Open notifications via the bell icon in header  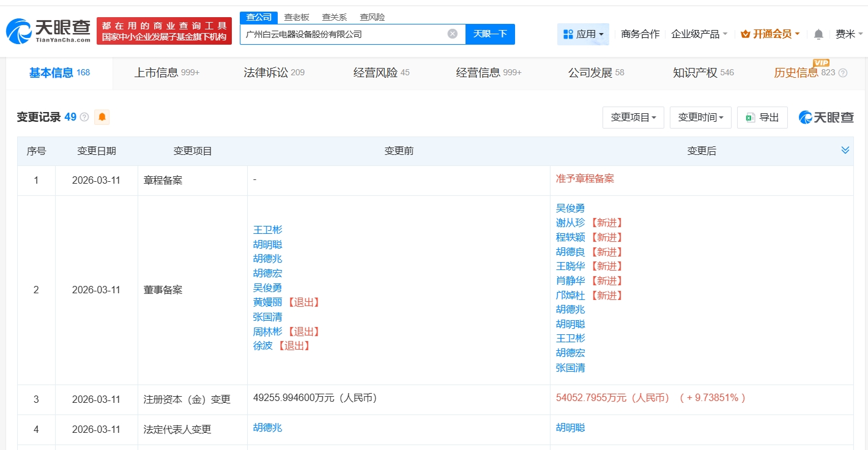point(818,34)
